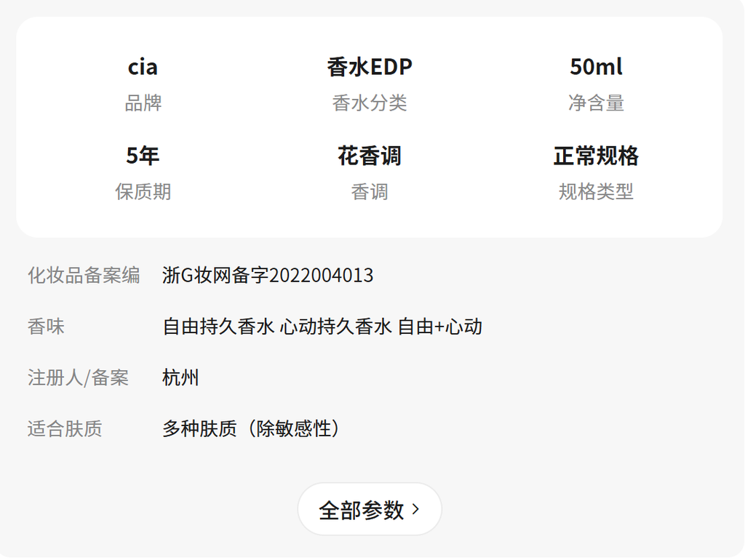This screenshot has height=560, width=745.
Task: Click the 香味 label
Action: 46,327
